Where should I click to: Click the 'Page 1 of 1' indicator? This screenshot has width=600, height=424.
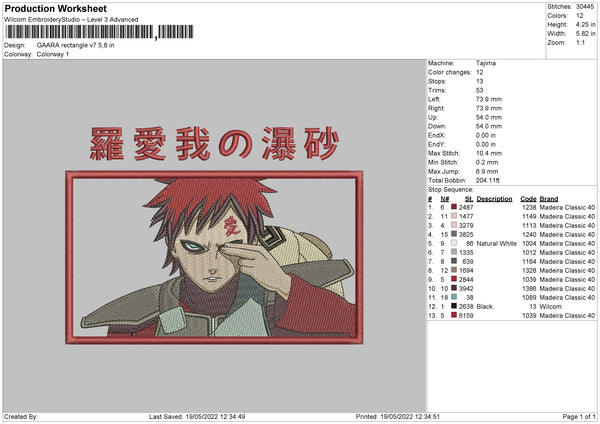click(x=579, y=416)
